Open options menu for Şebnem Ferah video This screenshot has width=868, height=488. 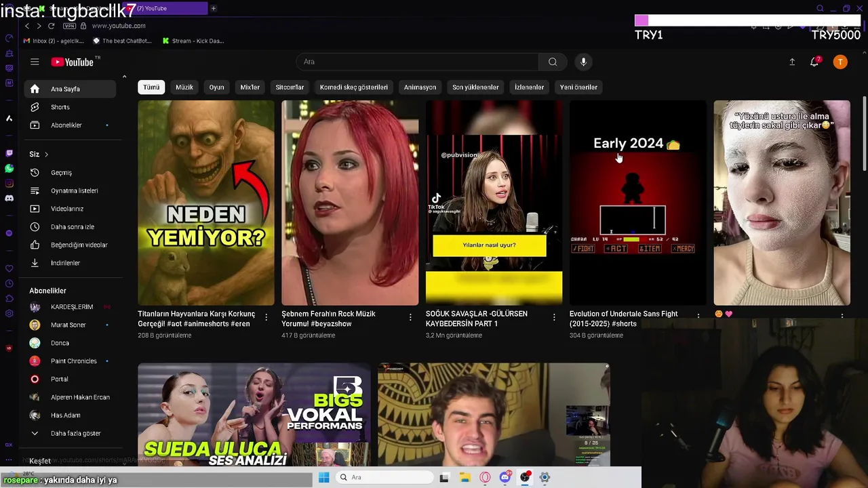point(410,317)
